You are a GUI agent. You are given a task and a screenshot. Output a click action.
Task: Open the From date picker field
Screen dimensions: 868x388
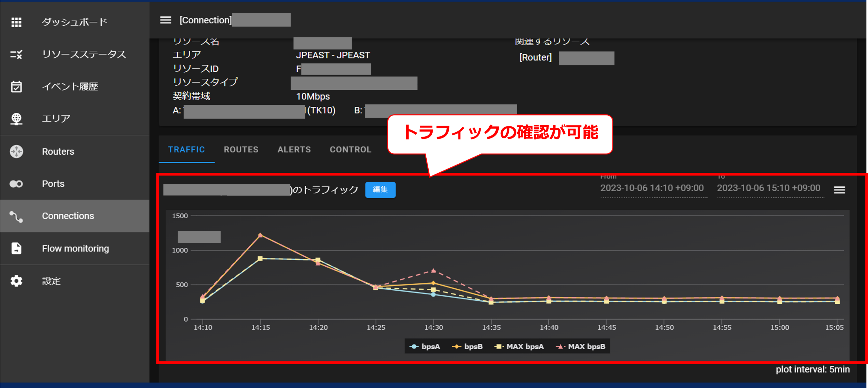point(652,188)
